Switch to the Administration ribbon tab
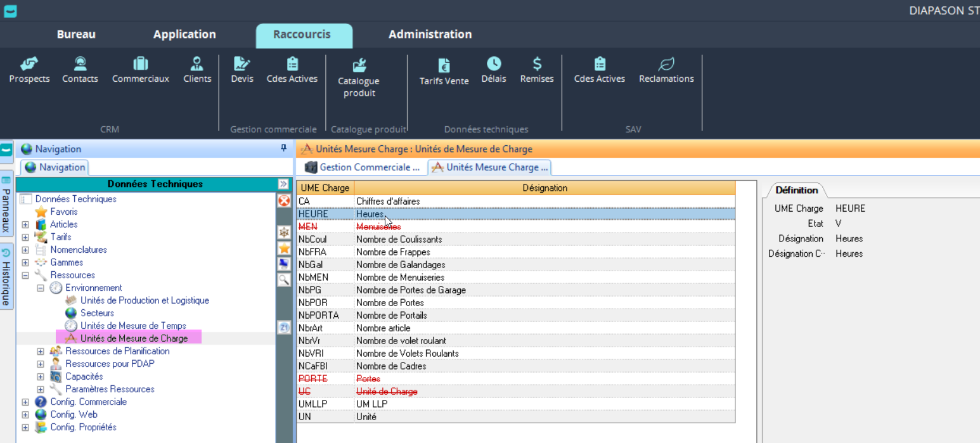Image resolution: width=980 pixels, height=443 pixels. 430,34
